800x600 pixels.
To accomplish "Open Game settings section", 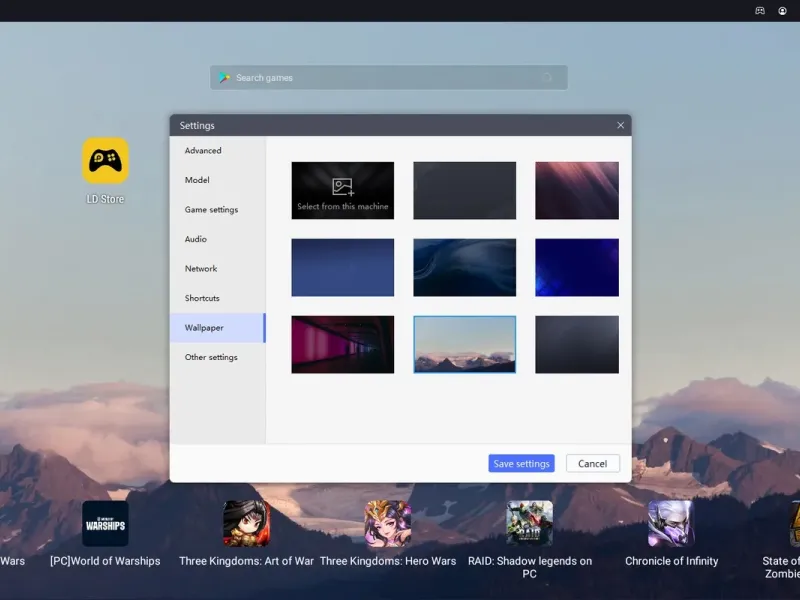I will 218,210.
